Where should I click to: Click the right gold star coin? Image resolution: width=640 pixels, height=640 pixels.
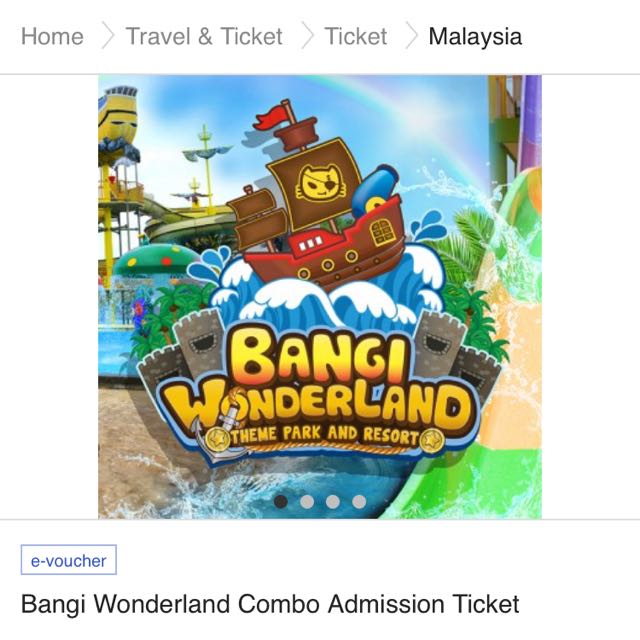(x=432, y=440)
